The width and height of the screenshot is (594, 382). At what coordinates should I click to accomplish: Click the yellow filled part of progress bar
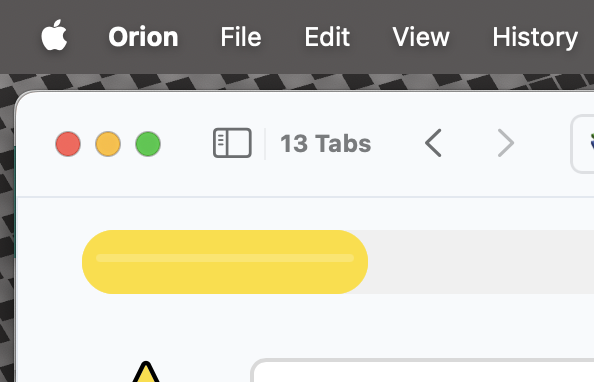click(225, 262)
